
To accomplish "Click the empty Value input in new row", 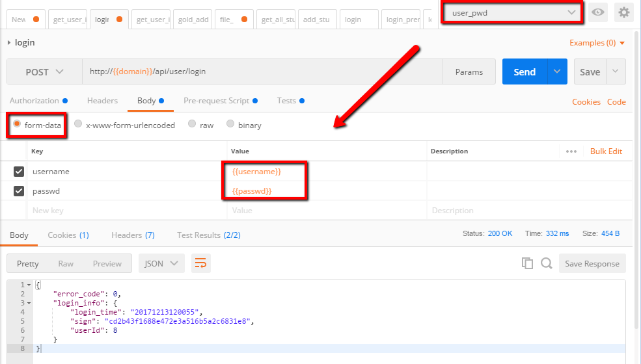I will coord(327,211).
